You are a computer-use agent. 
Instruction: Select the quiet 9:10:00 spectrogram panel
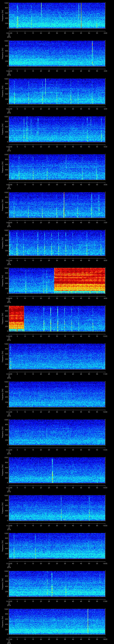point(57,356)
